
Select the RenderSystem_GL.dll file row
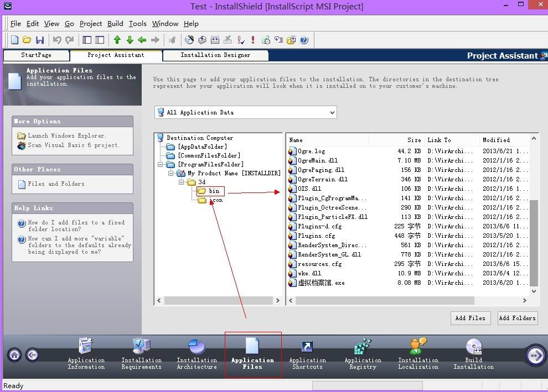408,255
